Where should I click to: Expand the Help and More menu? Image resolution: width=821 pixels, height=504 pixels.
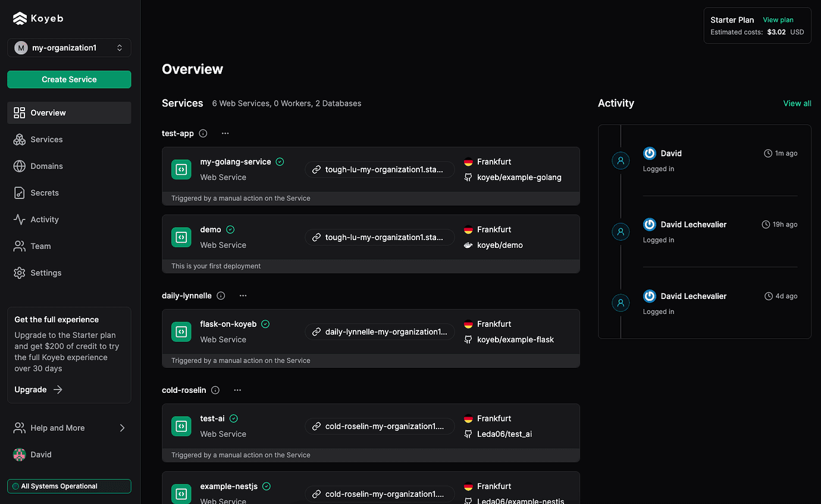tap(69, 428)
